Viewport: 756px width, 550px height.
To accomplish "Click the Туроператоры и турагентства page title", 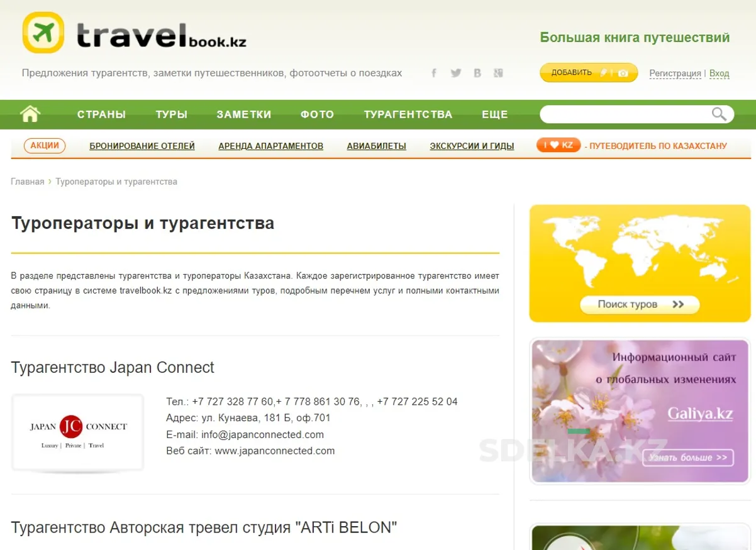I will [x=143, y=224].
